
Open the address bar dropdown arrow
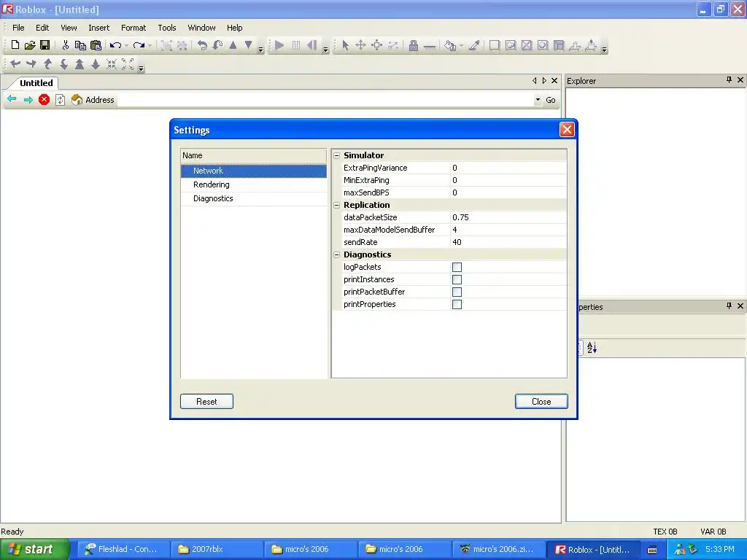[538, 100]
